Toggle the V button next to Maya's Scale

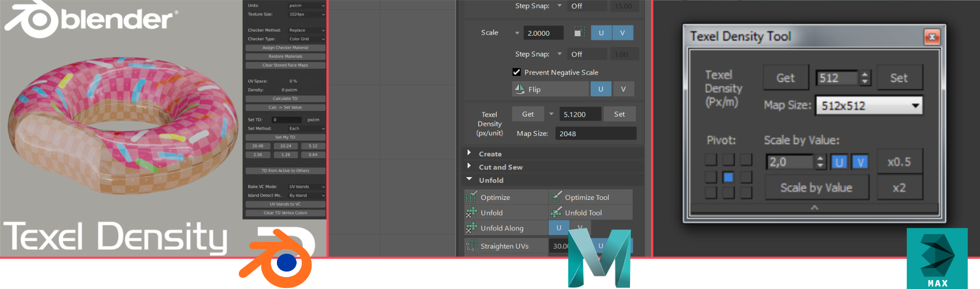click(622, 33)
